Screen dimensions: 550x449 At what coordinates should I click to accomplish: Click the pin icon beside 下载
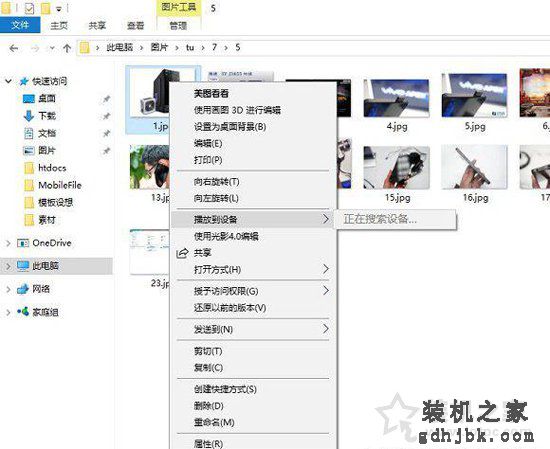106,116
